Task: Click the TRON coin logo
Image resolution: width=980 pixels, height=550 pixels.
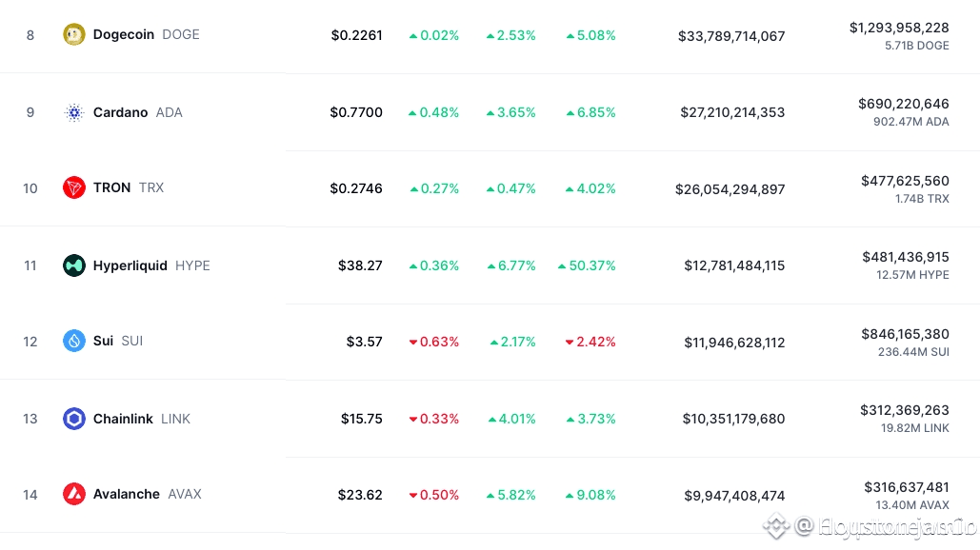Action: click(74, 187)
